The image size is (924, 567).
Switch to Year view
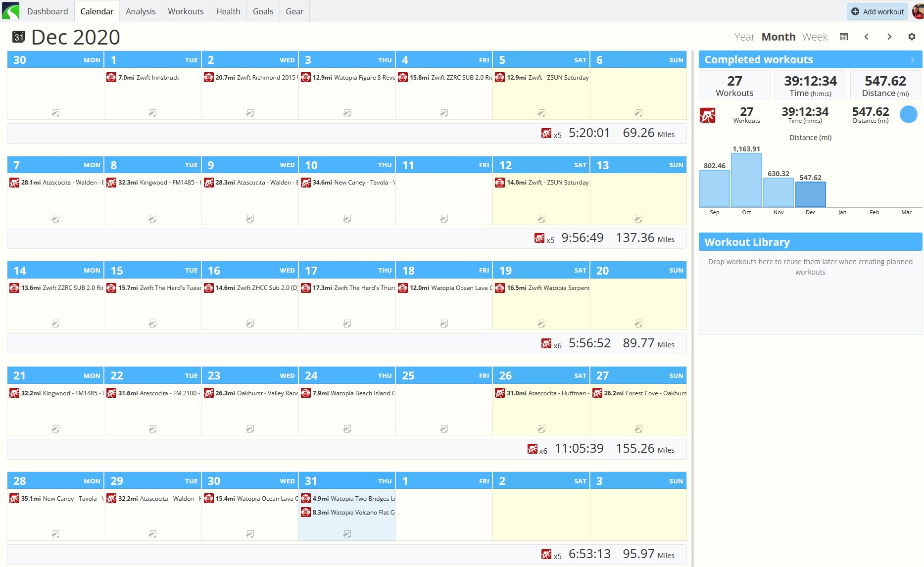tap(744, 37)
